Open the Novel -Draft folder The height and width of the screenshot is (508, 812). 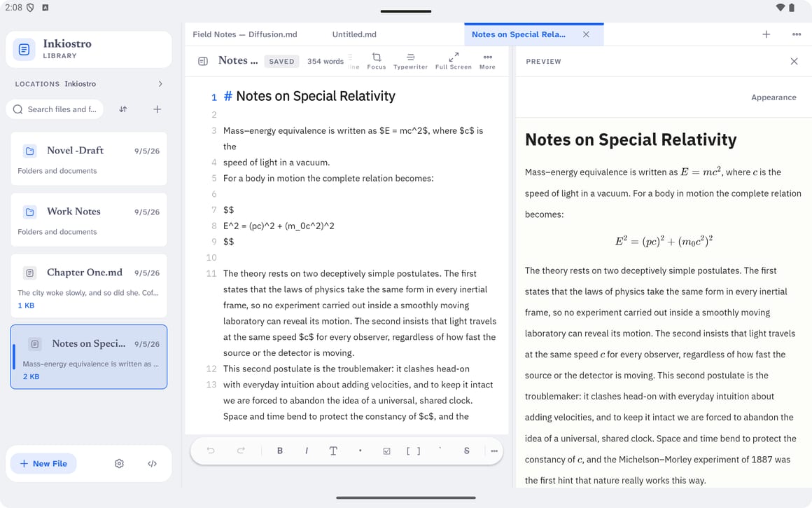pos(89,158)
